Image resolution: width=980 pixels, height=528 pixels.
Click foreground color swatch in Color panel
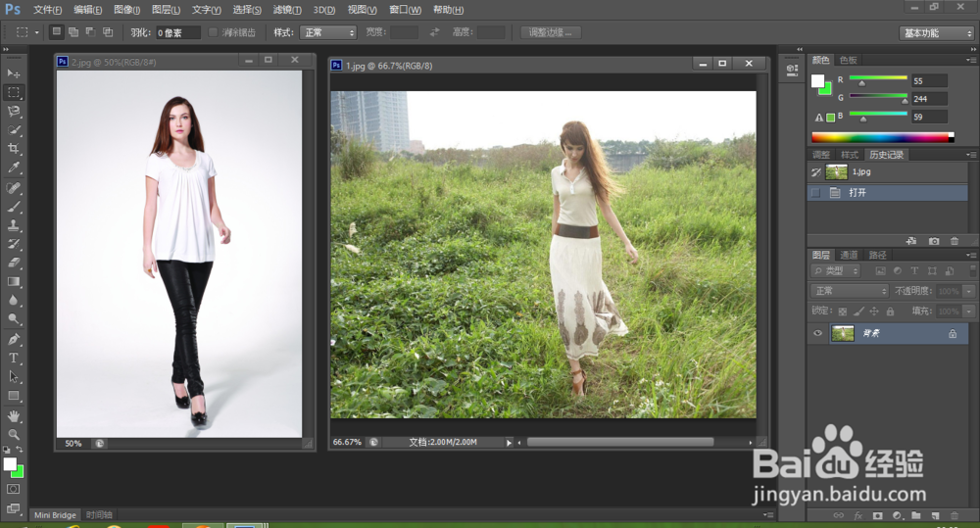[817, 80]
